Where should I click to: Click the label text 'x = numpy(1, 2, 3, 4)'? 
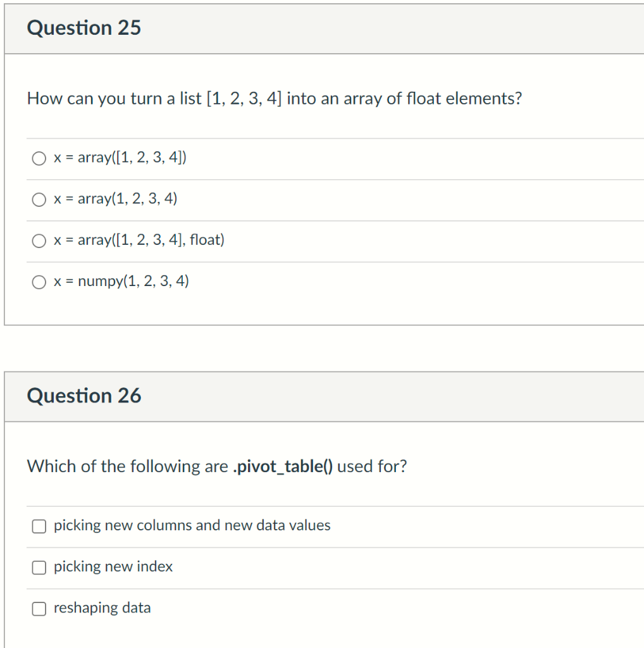point(121,282)
